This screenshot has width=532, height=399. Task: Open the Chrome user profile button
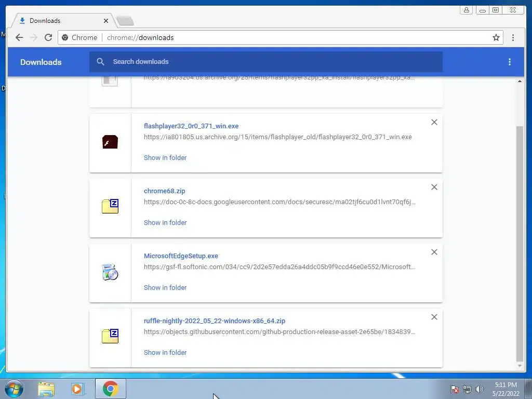[x=467, y=10]
